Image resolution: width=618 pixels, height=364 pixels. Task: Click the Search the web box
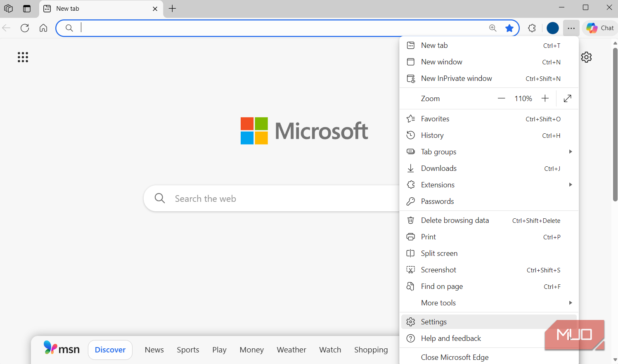(272, 199)
